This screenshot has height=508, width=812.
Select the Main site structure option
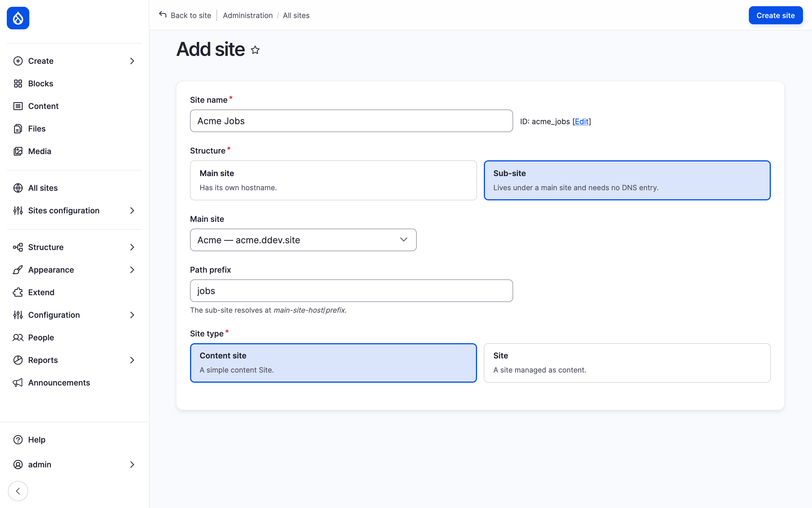333,180
